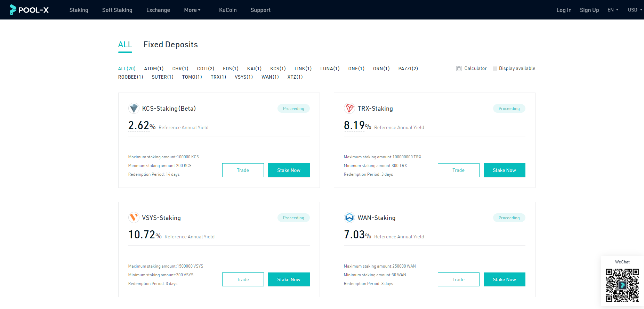Click the 8.19% annual yield value

click(x=357, y=125)
